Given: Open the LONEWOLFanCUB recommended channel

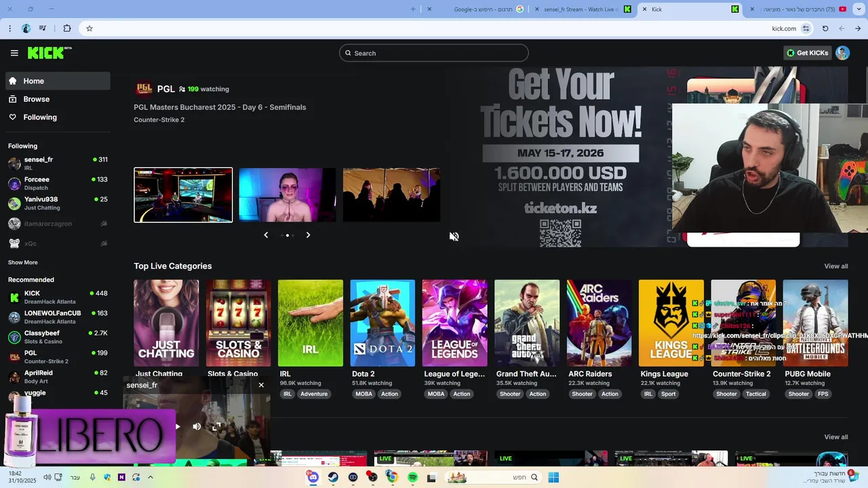Looking at the screenshot, I should (58, 317).
